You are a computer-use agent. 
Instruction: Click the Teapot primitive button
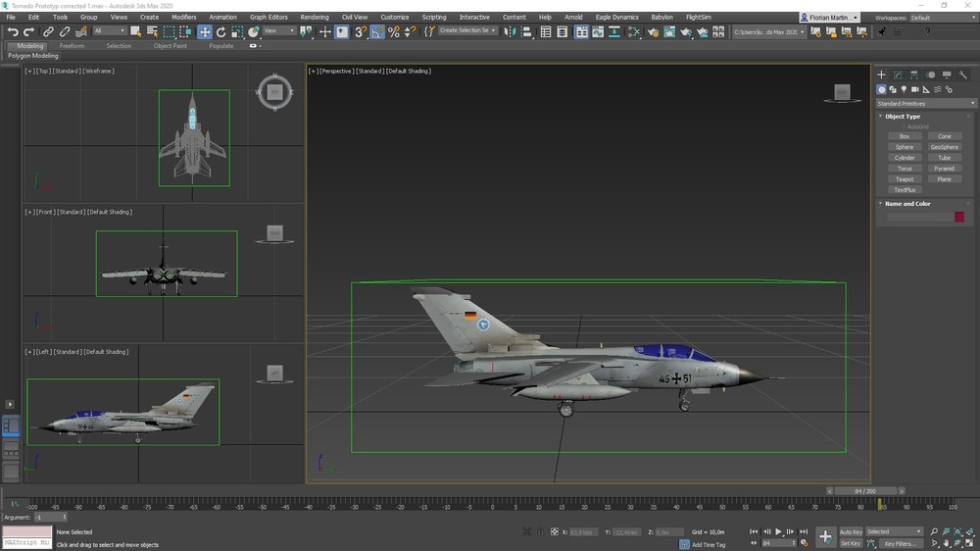click(905, 179)
